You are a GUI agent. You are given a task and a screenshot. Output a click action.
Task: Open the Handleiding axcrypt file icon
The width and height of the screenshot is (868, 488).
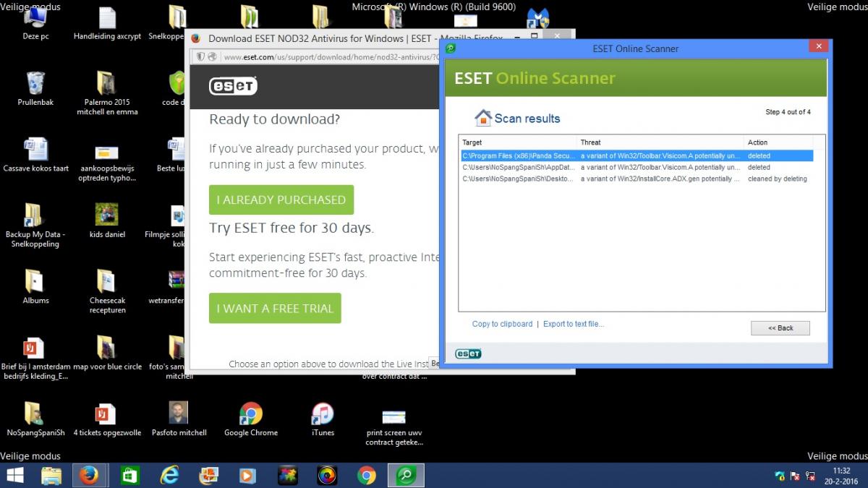pos(107,23)
